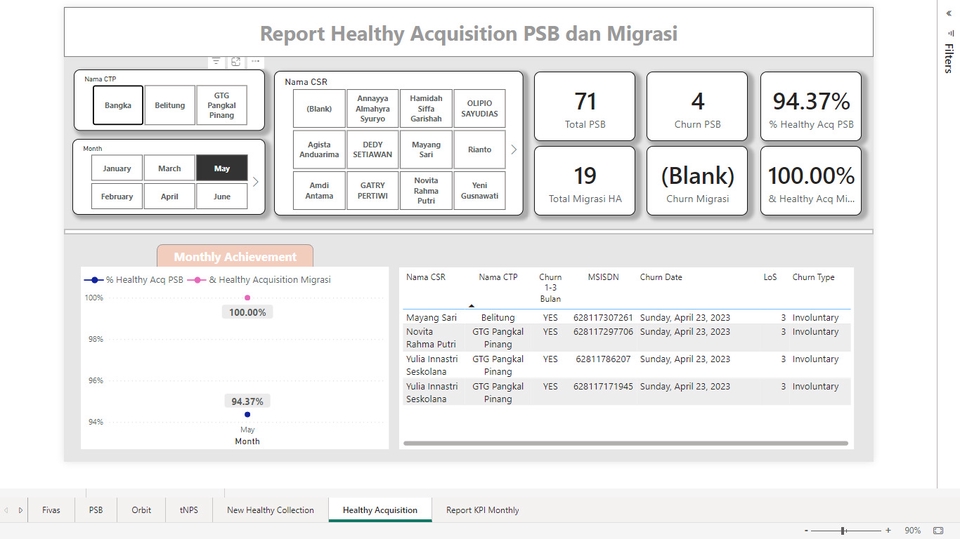Open the Healthy Acquisition tab
The height and width of the screenshot is (539, 960).
[x=380, y=510]
